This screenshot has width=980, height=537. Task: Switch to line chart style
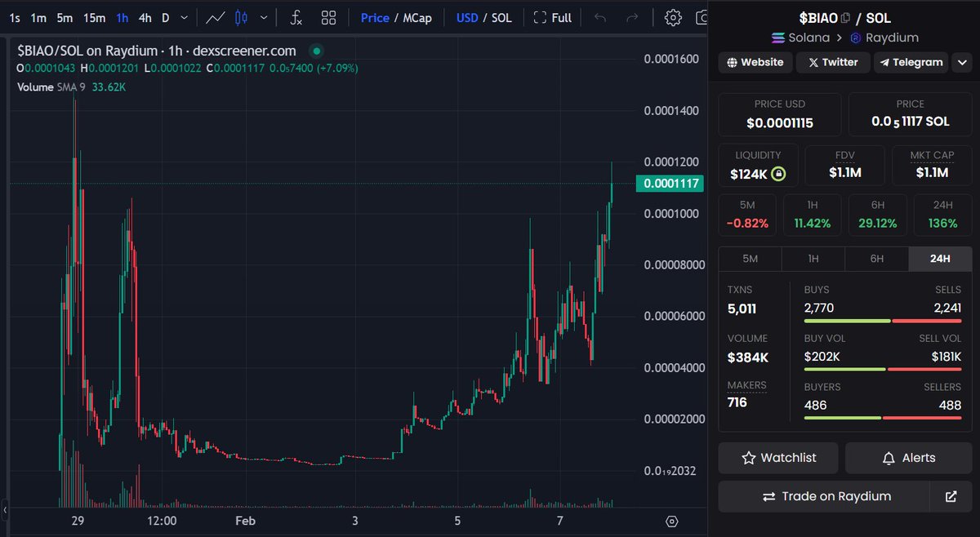click(216, 17)
